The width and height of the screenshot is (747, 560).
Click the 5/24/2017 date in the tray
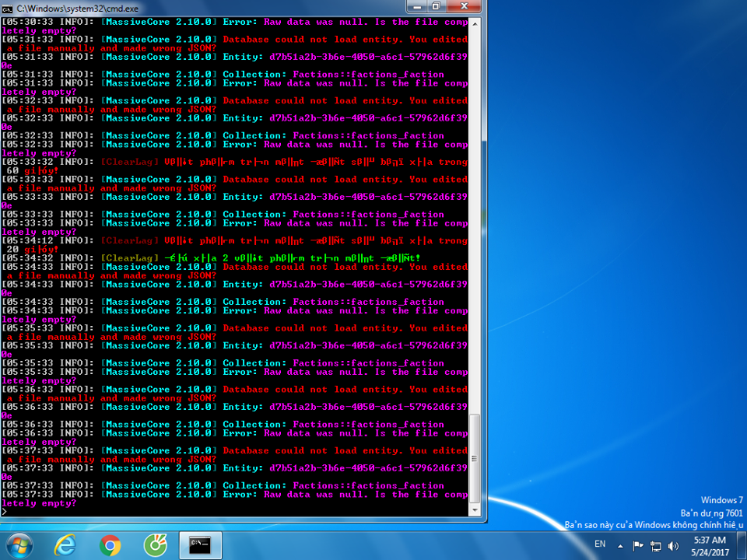click(x=710, y=552)
